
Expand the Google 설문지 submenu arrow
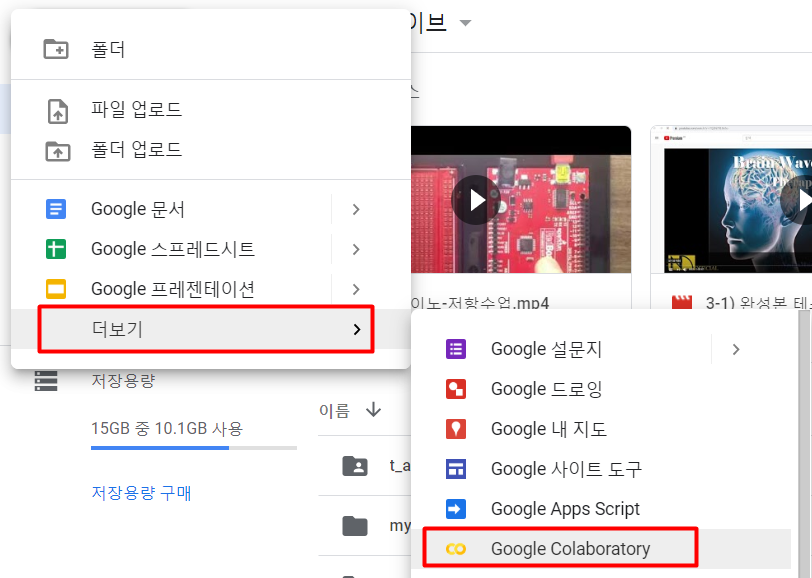736,349
